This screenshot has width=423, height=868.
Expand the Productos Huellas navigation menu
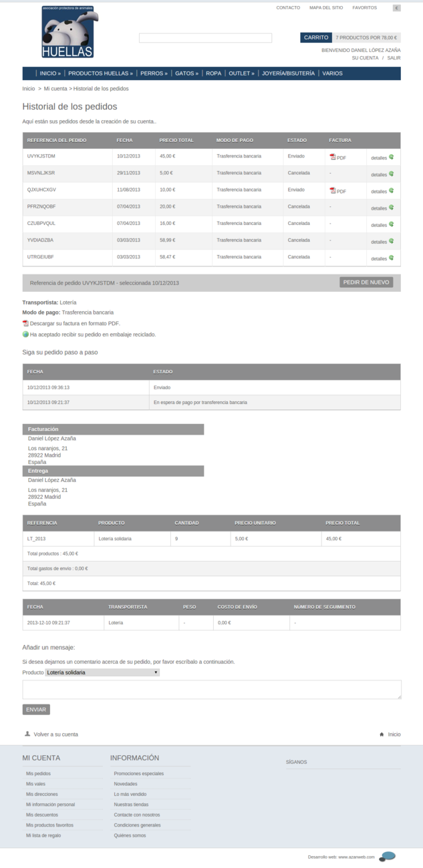100,73
